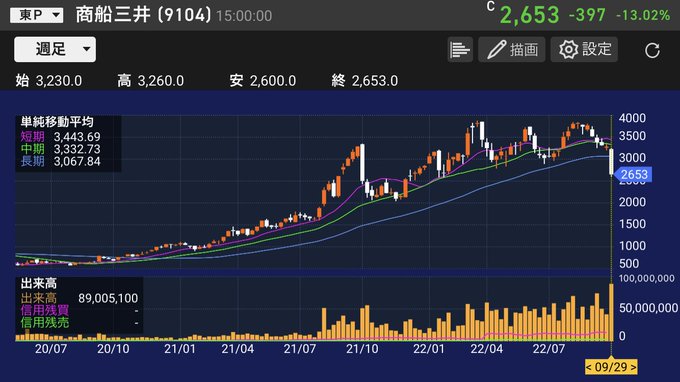The height and width of the screenshot is (382, 680).
Task: Click the 短期 moving average value 3,443.69
Action: click(77, 137)
